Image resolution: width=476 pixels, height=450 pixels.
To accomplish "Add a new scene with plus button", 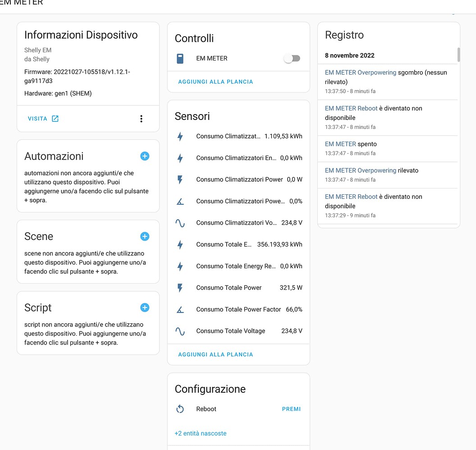I will 145,236.
